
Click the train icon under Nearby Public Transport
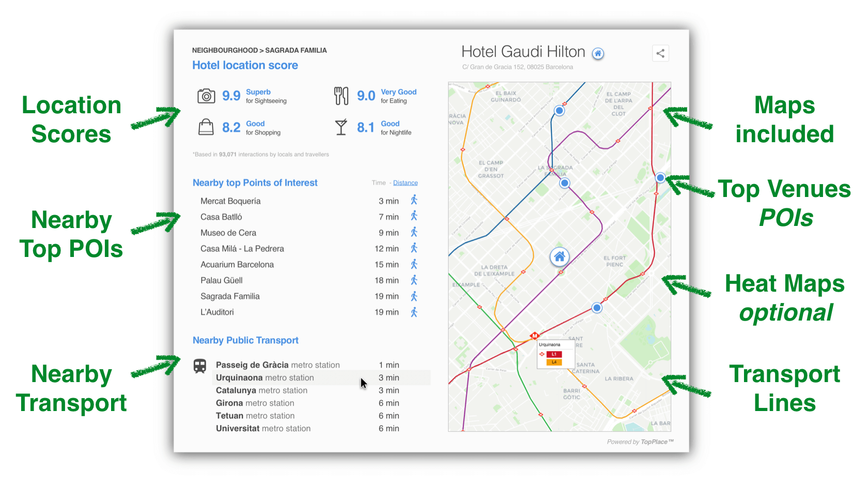(200, 366)
